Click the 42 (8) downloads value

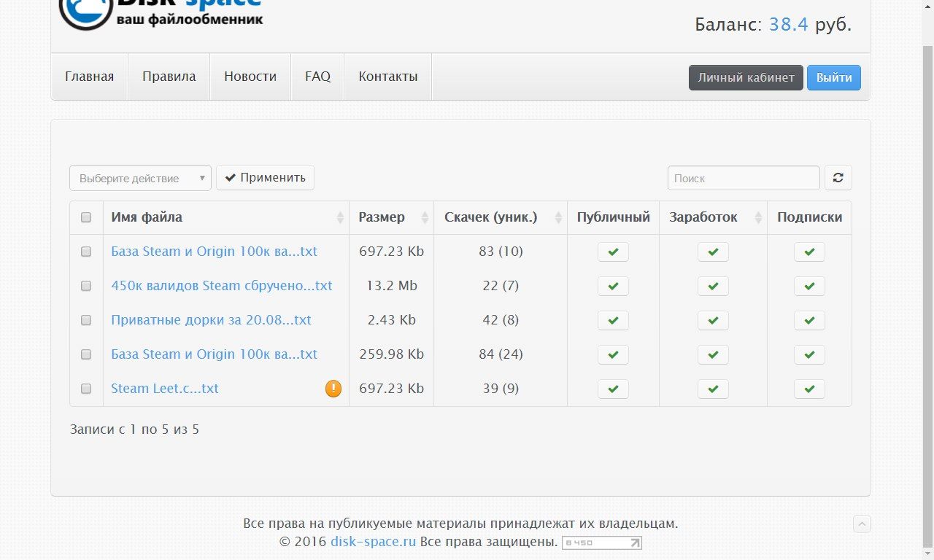coord(501,320)
